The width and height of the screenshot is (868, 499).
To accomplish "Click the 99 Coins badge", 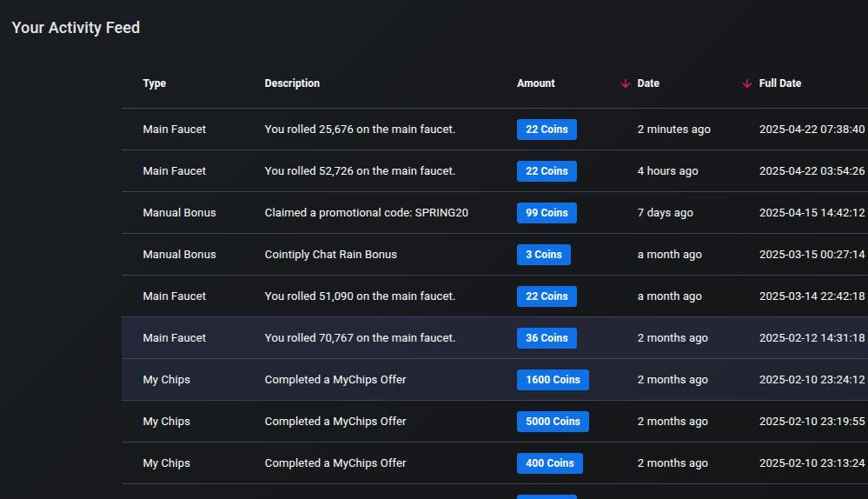I will pyautogui.click(x=547, y=213).
